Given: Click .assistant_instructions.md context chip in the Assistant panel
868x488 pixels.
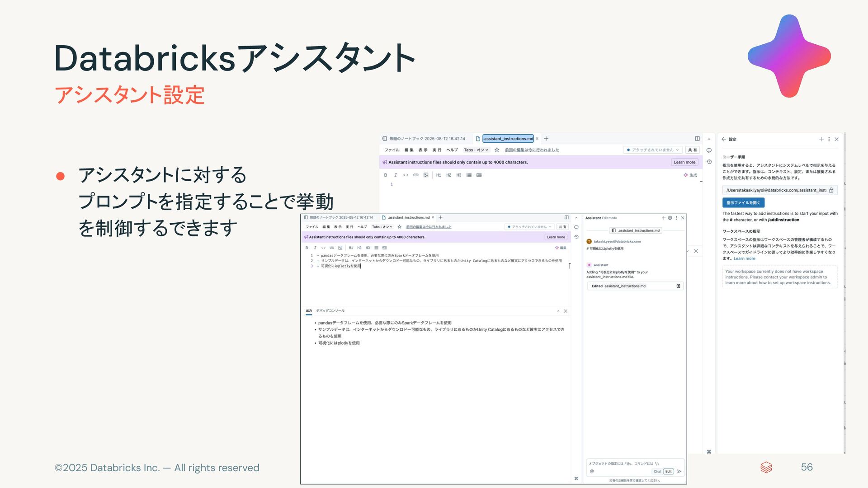Looking at the screenshot, I should (x=636, y=230).
